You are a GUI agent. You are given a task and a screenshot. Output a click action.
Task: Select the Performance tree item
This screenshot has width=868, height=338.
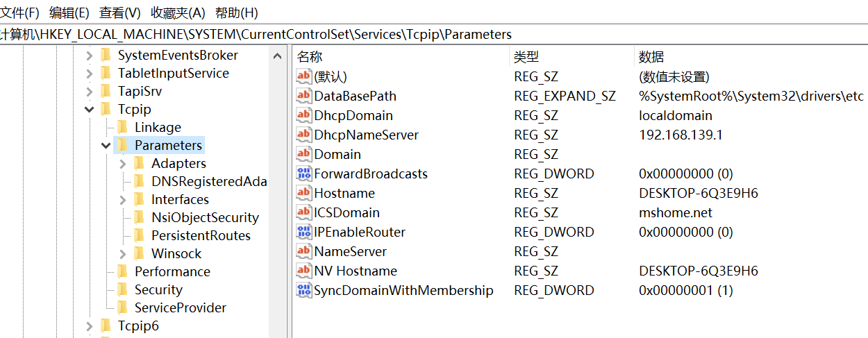172,271
